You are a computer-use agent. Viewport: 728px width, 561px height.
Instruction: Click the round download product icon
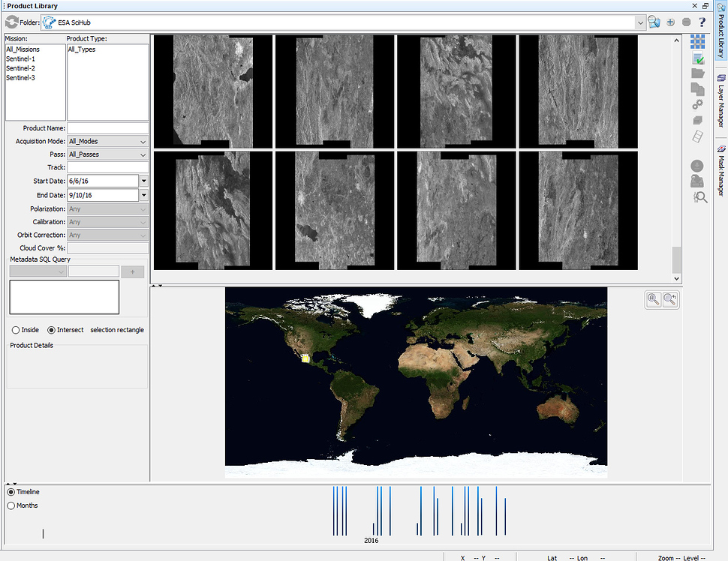point(697,166)
